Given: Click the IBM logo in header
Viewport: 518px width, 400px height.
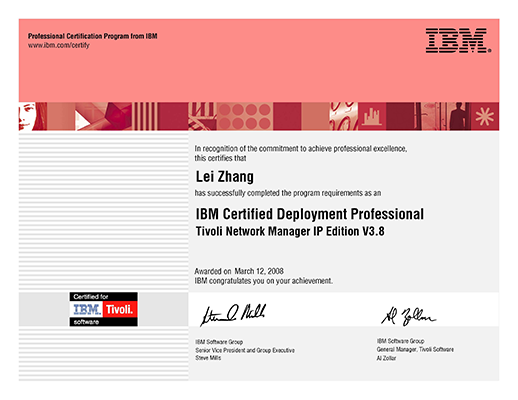Looking at the screenshot, I should 458,40.
